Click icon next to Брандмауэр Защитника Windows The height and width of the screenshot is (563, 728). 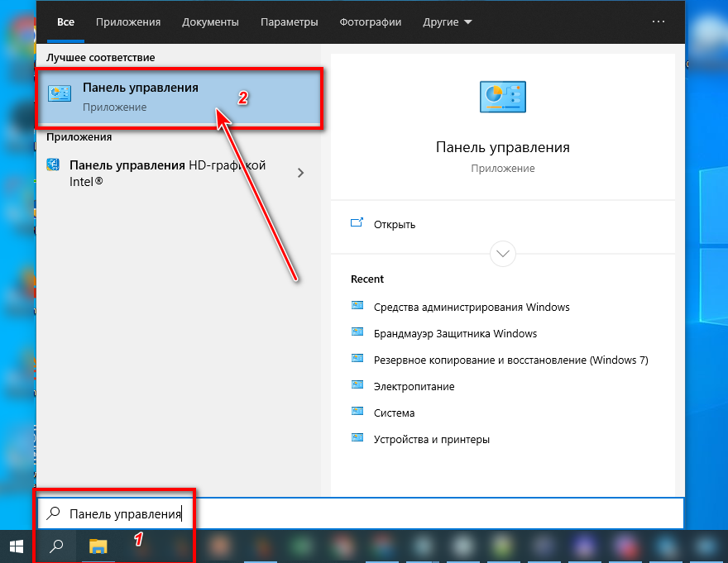click(357, 332)
